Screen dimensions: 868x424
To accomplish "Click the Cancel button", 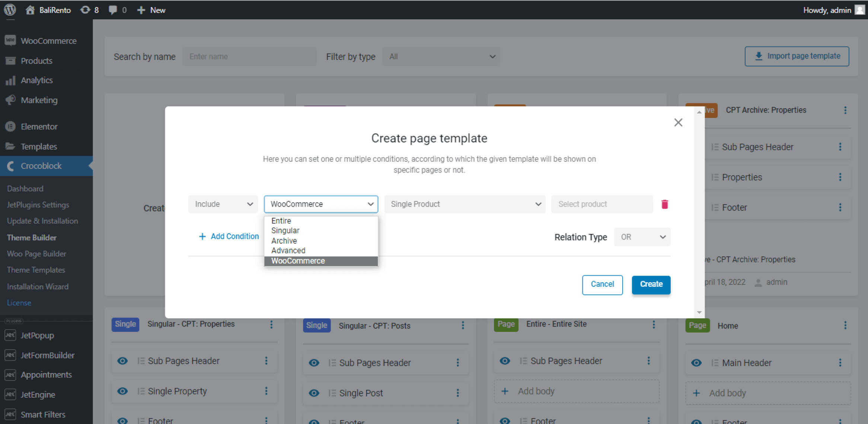I will tap(602, 285).
